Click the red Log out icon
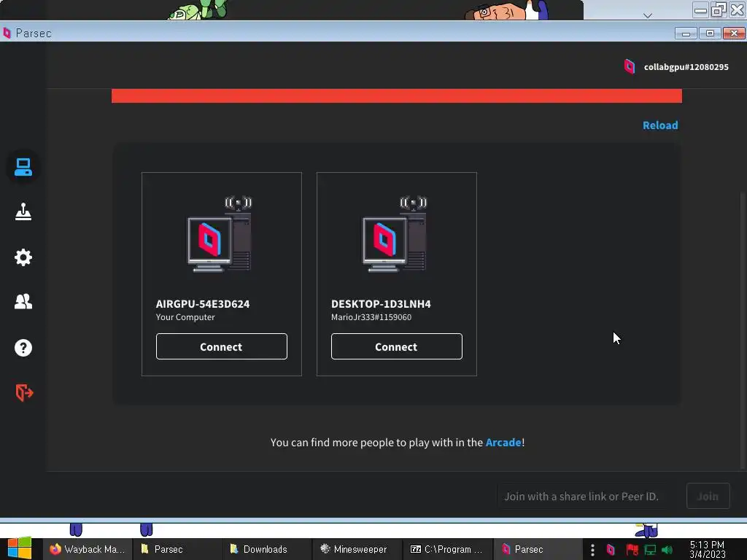This screenshot has height=560, width=747. (x=24, y=392)
